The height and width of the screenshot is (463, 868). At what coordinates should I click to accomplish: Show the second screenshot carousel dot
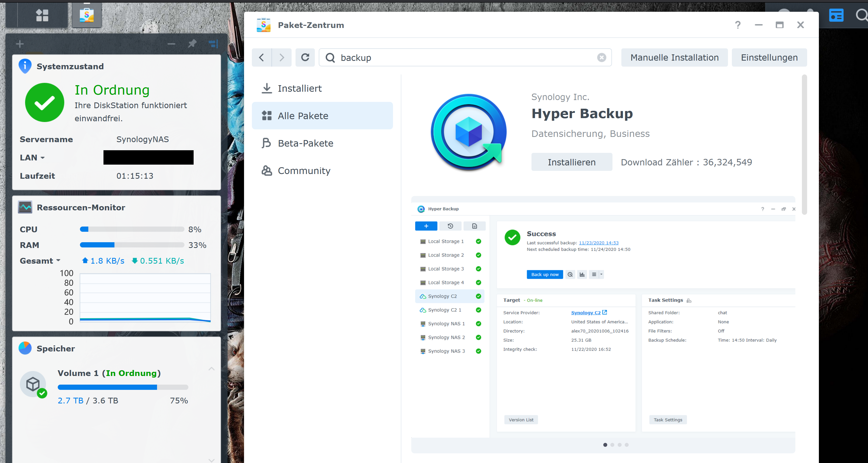pos(612,445)
